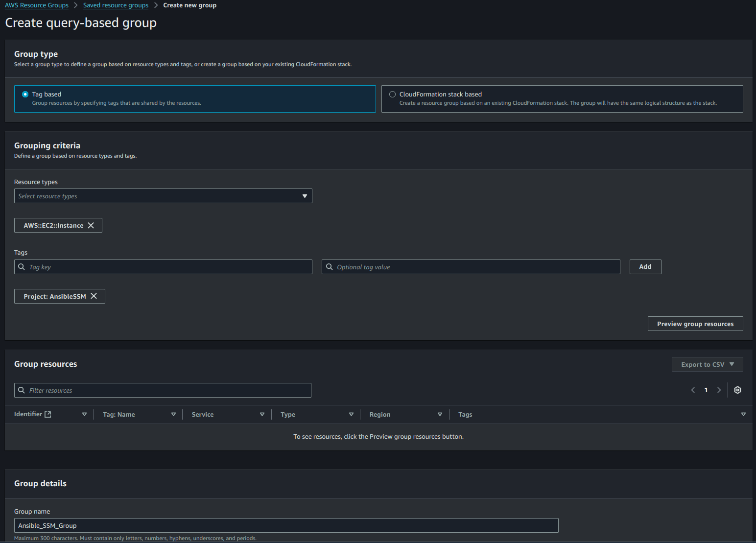Open AWS Resource Groups breadcrumb link
Image resolution: width=756 pixels, height=543 pixels.
(37, 5)
